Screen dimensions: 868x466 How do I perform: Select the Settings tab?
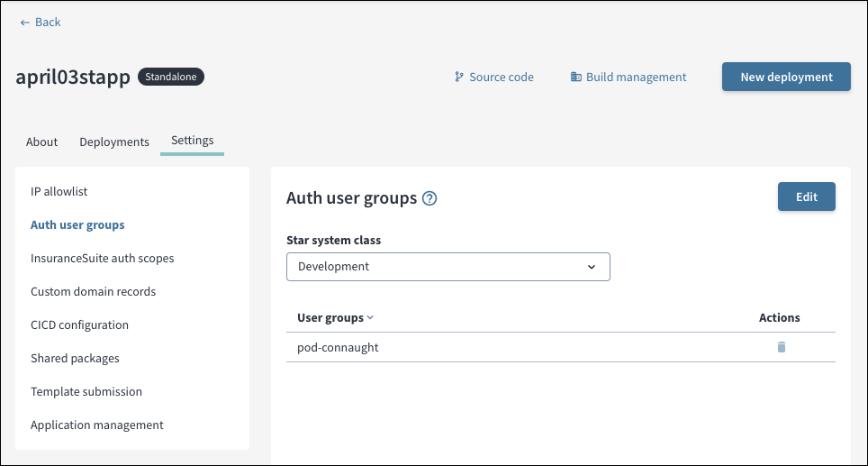[x=192, y=141]
